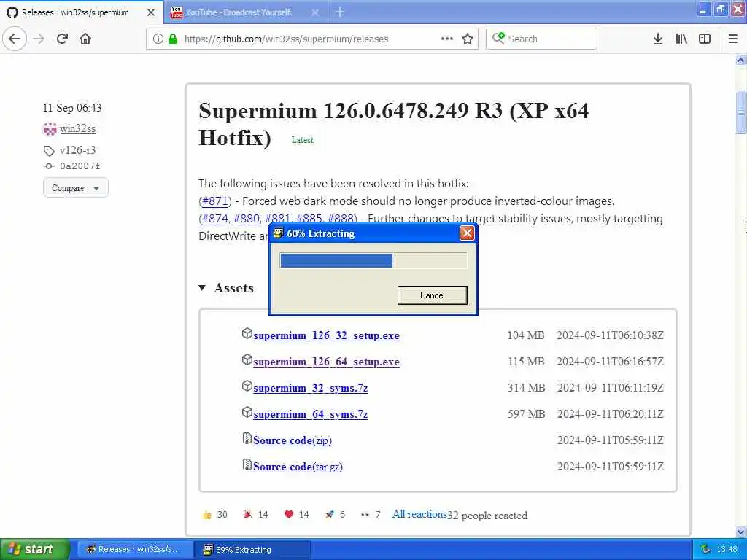Open Supermium 126.0.6478.249 R3 release title
The width and height of the screenshot is (747, 560).
(x=393, y=124)
